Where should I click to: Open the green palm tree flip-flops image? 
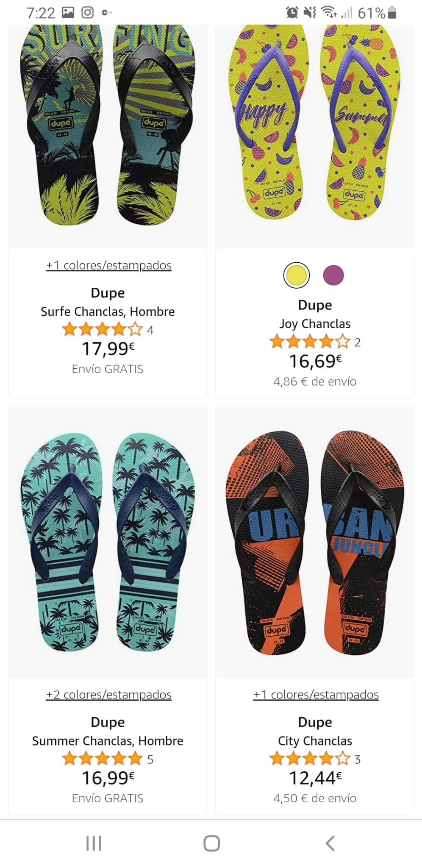108,542
